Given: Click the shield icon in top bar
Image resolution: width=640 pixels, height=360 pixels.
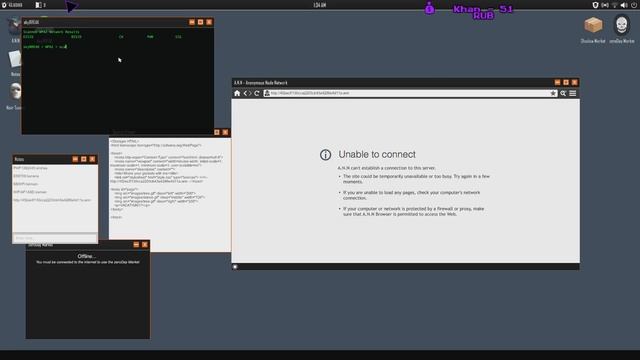Looking at the screenshot, I should [595, 5].
